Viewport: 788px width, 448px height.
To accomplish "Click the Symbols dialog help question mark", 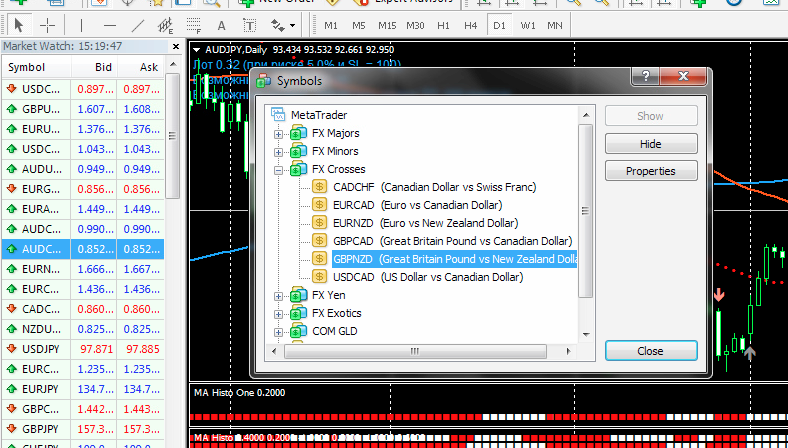I will point(645,76).
